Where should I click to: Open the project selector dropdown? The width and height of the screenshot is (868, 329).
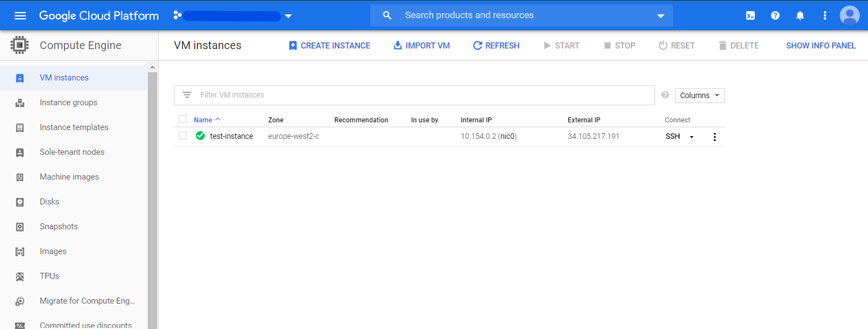232,16
